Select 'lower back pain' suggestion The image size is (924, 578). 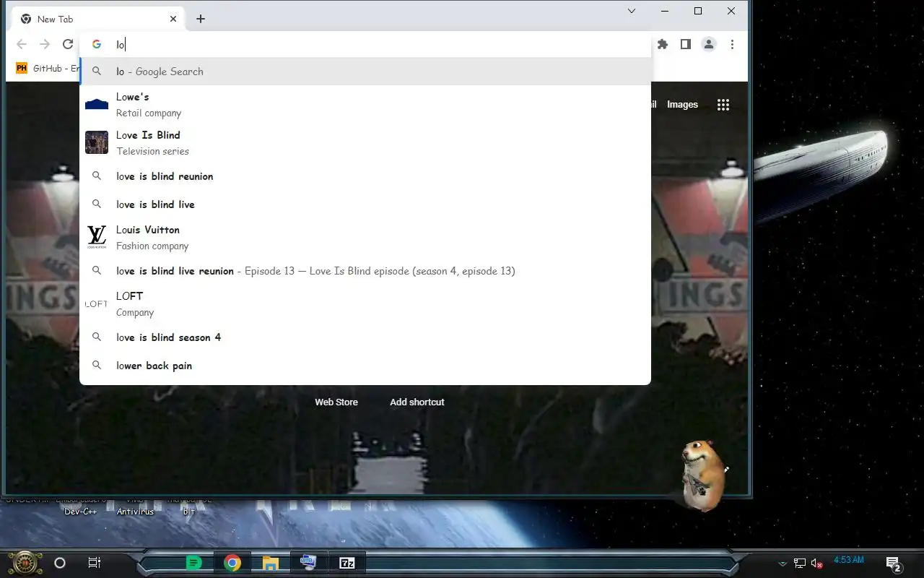[x=365, y=366]
